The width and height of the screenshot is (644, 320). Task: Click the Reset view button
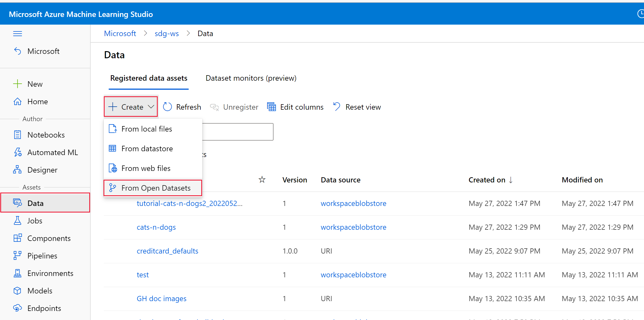pyautogui.click(x=357, y=107)
